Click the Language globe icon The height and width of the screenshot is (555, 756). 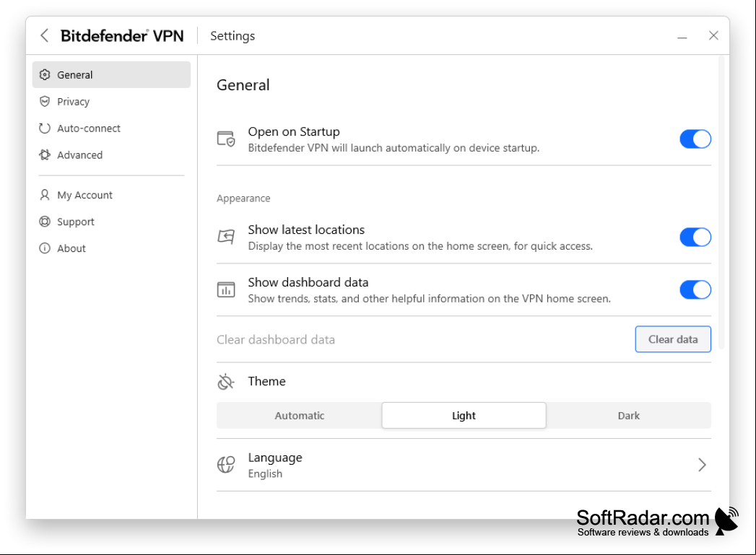tap(225, 465)
